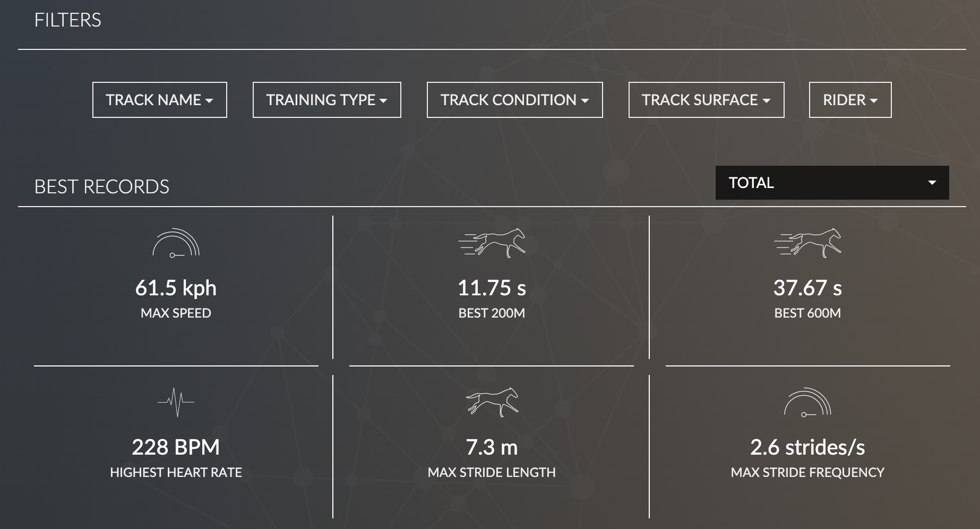Open the Total records selector
The height and width of the screenshot is (529, 980).
[832, 183]
